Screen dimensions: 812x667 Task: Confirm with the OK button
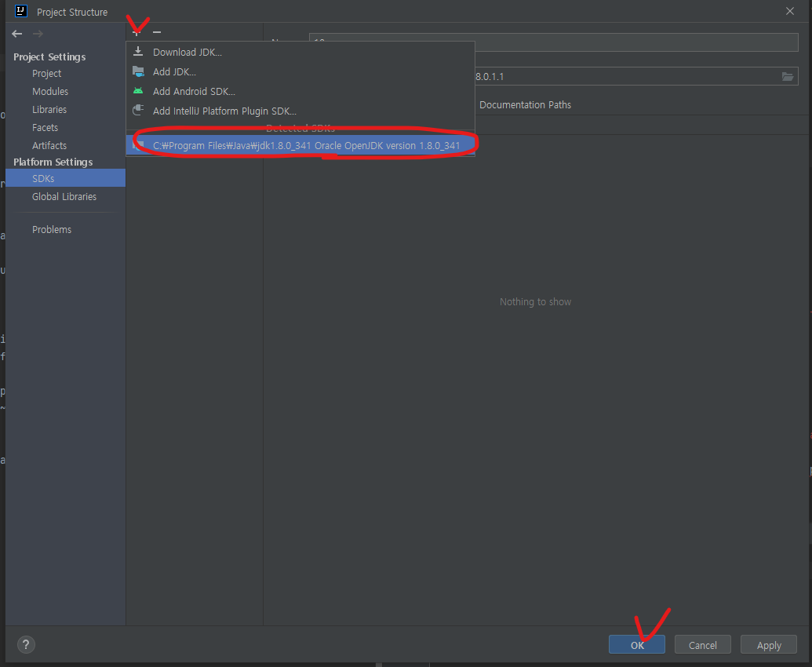(x=637, y=645)
